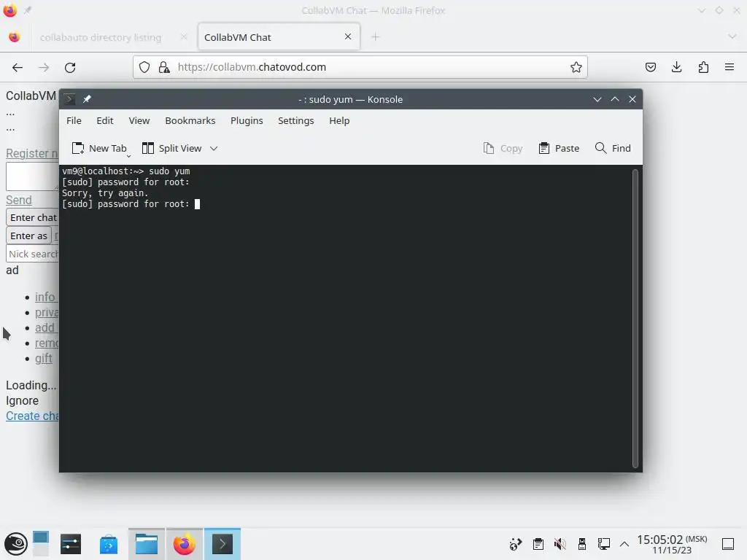Expand the list all tabs chevron
Image resolution: width=747 pixels, height=560 pixels.
pos(732,36)
